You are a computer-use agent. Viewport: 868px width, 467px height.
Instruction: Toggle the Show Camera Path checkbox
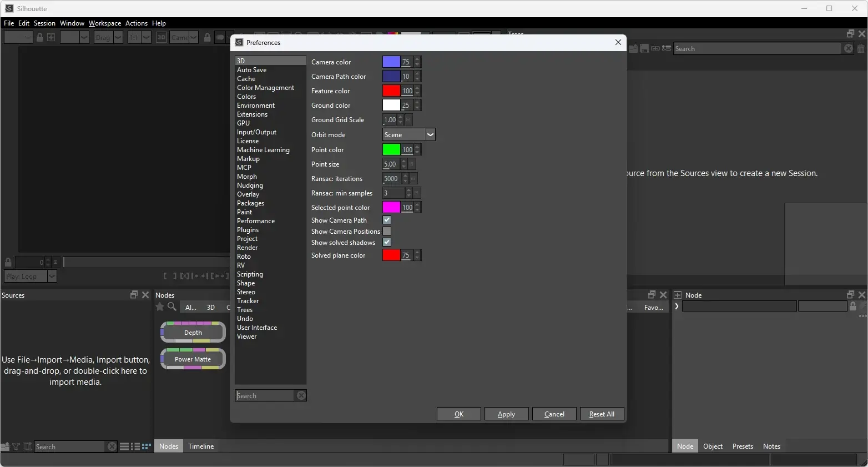(x=387, y=220)
